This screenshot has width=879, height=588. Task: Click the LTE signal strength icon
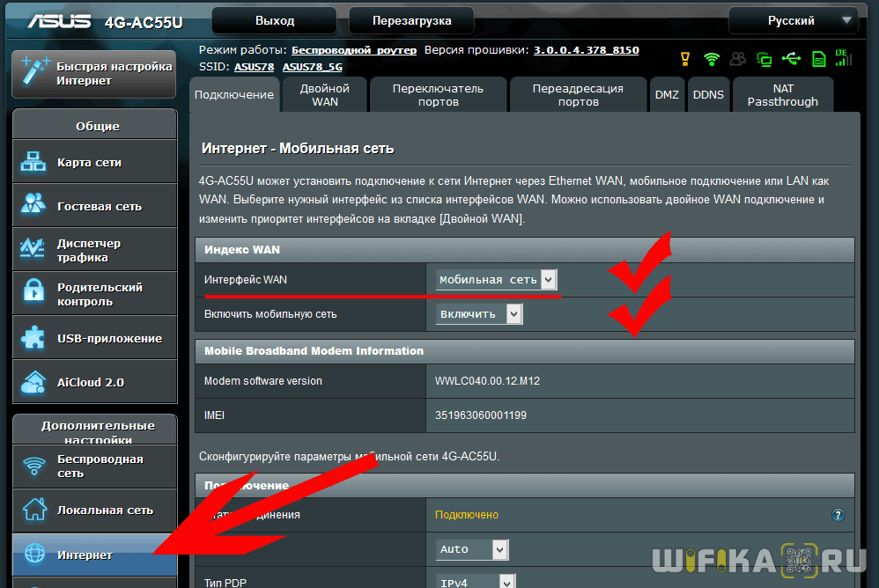pos(844,59)
